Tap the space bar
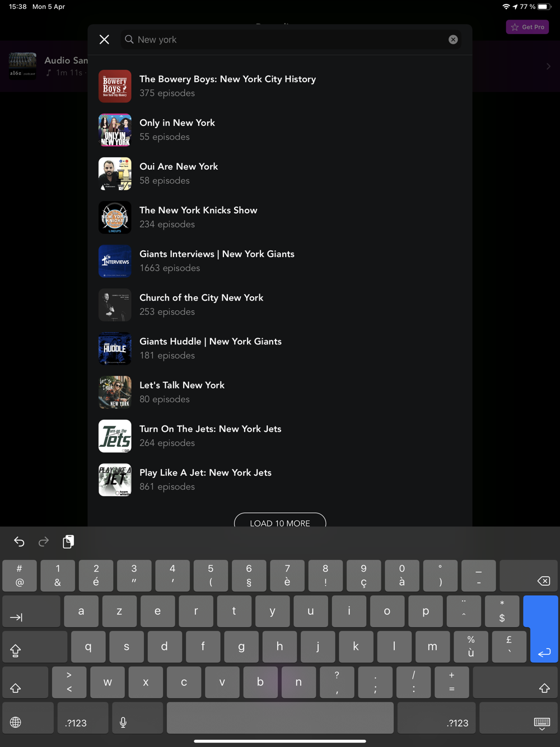 coord(280,718)
